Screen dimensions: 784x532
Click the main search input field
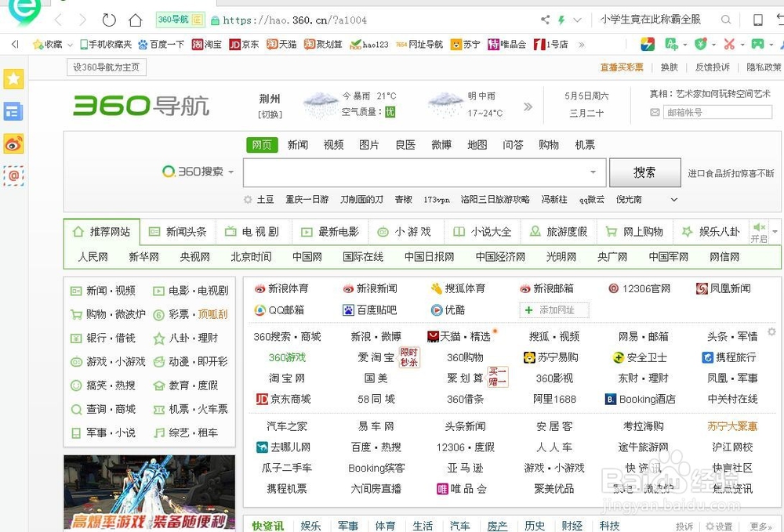tap(425, 172)
